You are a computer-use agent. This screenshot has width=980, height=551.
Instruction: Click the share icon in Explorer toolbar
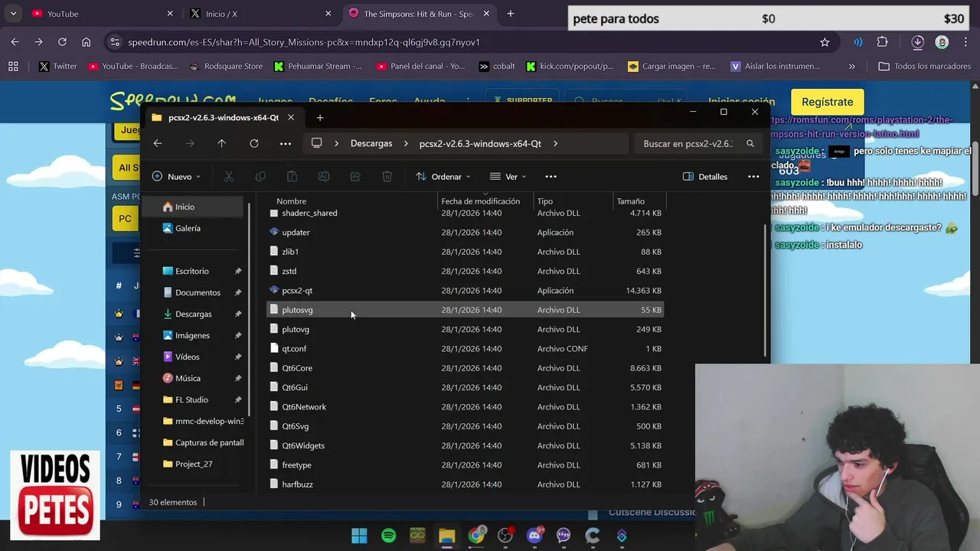click(x=355, y=177)
